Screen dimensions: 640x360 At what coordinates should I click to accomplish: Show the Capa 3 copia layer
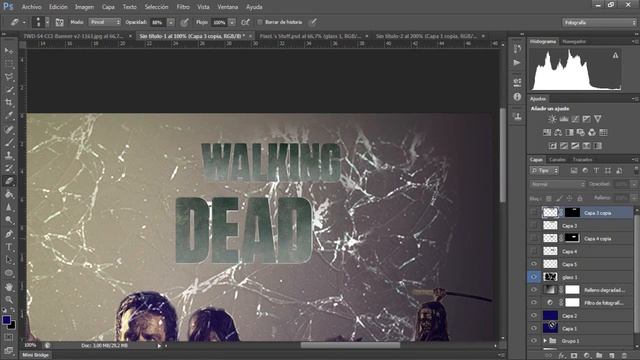[x=533, y=212]
